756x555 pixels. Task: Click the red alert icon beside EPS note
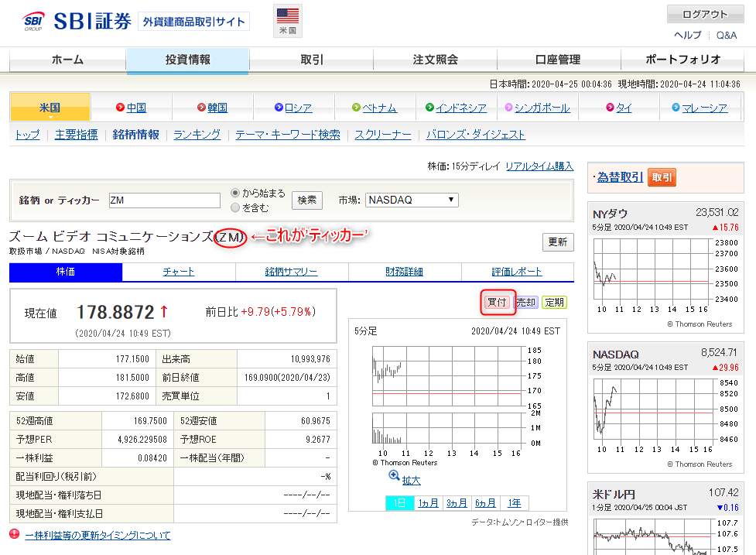(15, 534)
